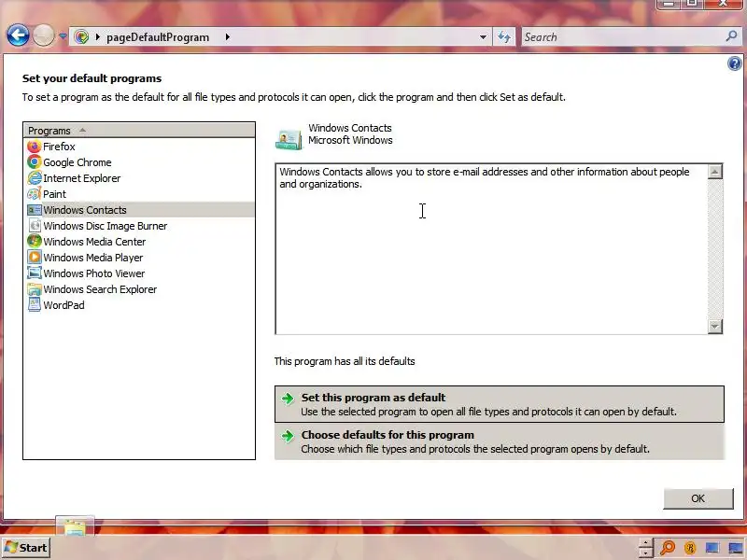Screen dimensions: 747x560
Task: Select the Windows Search Explorer row
Action: [x=139, y=289]
